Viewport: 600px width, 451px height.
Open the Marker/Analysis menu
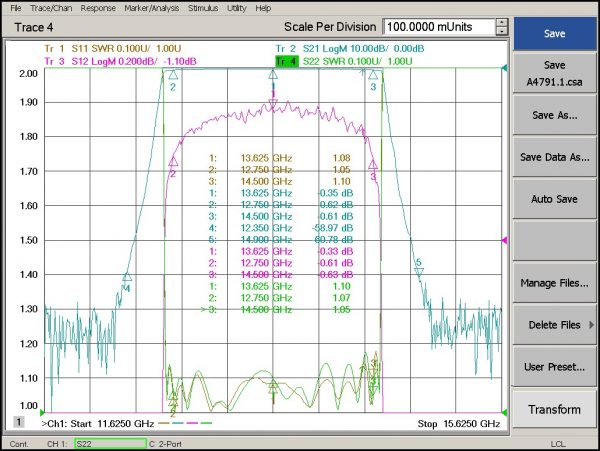[152, 8]
